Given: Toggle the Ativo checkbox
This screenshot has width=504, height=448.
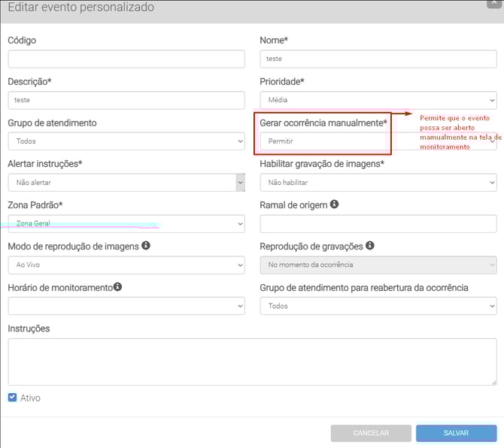Looking at the screenshot, I should (x=12, y=398).
